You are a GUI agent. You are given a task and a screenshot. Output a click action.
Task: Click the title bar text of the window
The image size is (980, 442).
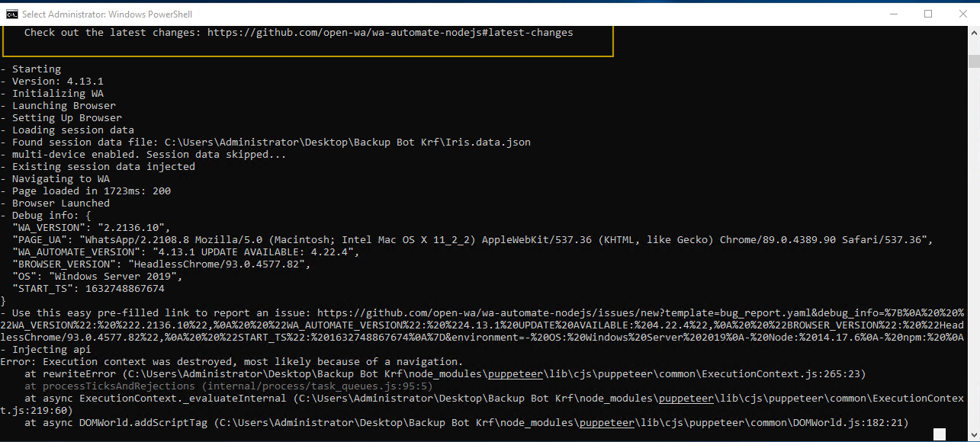(107, 14)
